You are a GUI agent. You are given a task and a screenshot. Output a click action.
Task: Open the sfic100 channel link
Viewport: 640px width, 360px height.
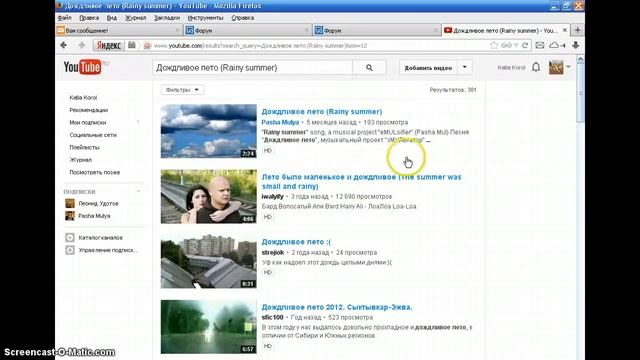[x=272, y=317]
